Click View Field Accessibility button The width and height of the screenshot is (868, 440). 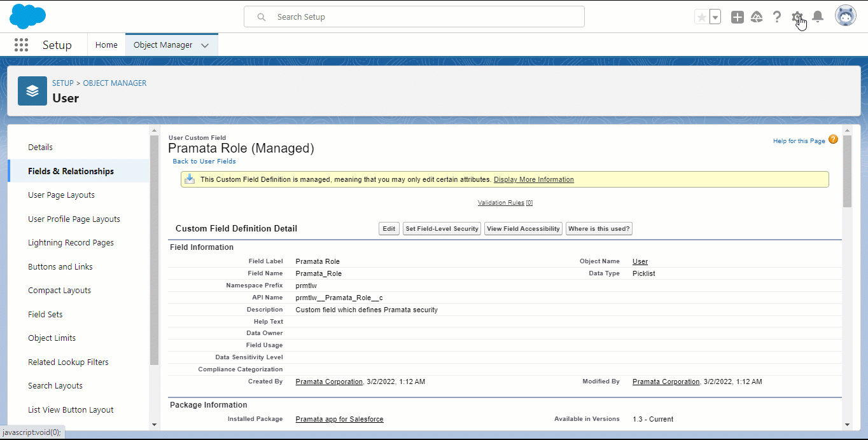tap(524, 229)
